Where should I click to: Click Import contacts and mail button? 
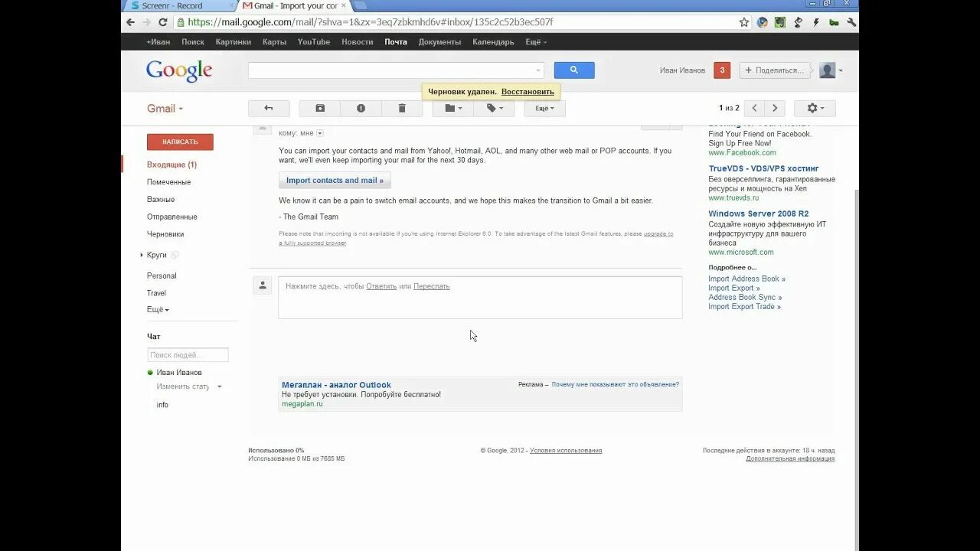[335, 180]
